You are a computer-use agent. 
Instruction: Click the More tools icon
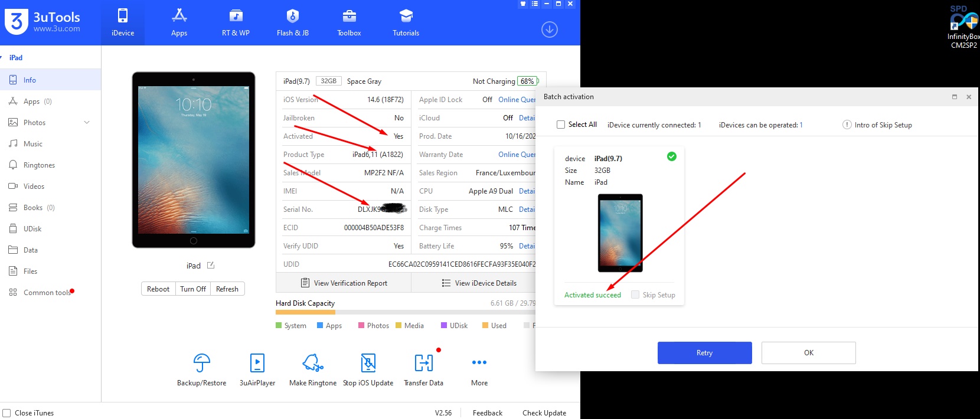479,362
